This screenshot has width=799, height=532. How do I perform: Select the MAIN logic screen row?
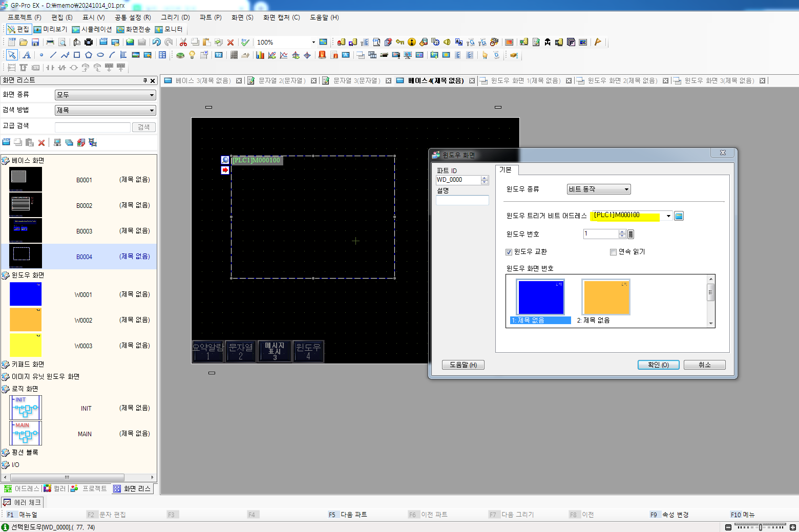tap(79, 434)
